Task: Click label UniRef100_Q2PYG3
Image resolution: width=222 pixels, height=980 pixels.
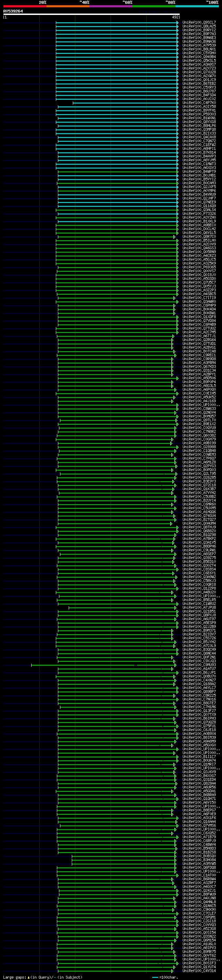Action: [x=199, y=466]
